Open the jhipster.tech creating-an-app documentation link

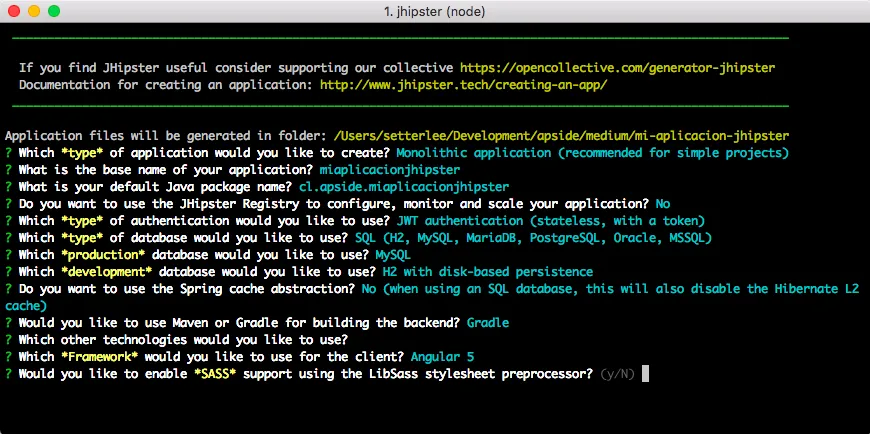(x=464, y=85)
